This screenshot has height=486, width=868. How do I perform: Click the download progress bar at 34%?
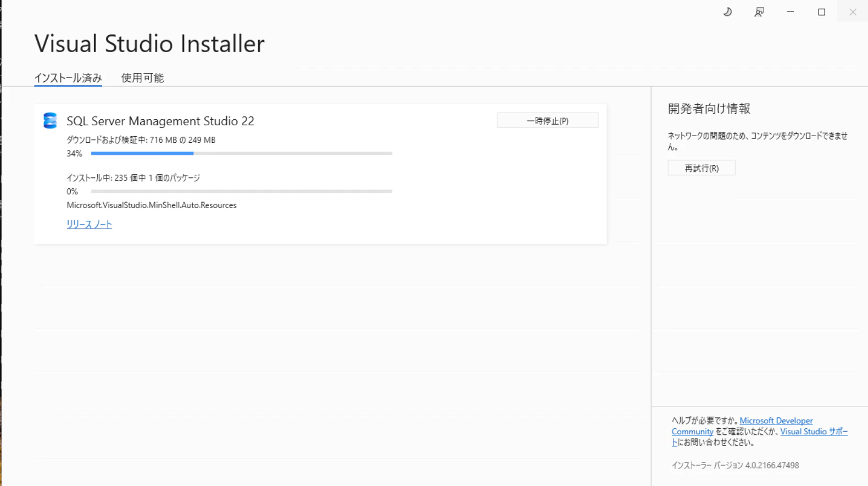click(x=242, y=153)
